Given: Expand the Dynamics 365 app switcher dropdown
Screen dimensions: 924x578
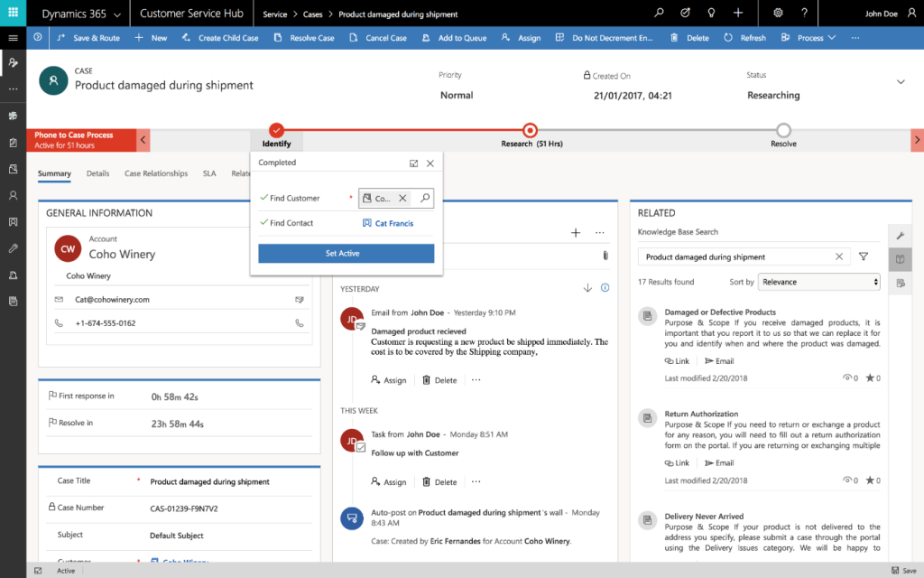Looking at the screenshot, I should tap(117, 14).
